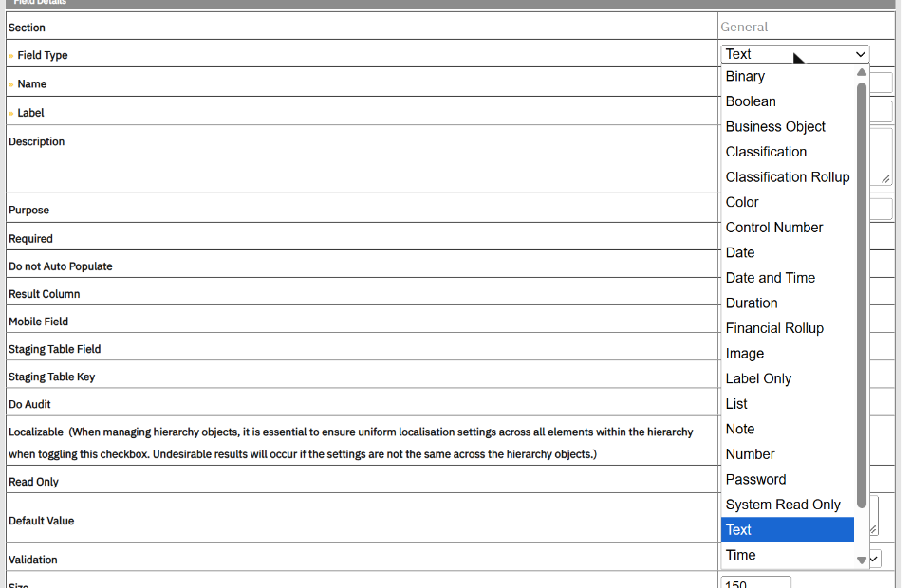The height and width of the screenshot is (588, 911).
Task: Select Duration from the list
Action: [788, 303]
